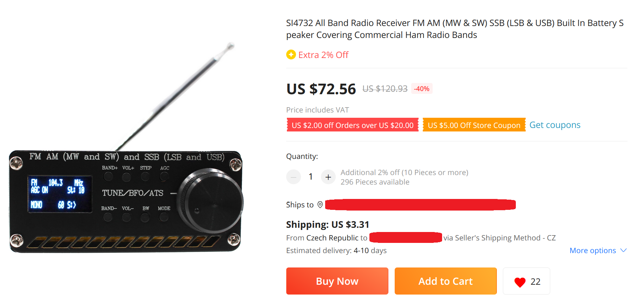Select the US $2.00 off orders coupon
The image size is (644, 303).
point(353,125)
